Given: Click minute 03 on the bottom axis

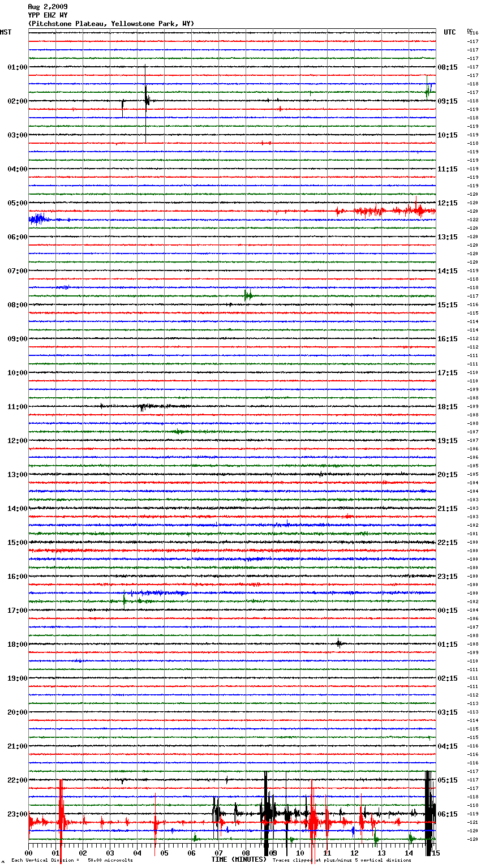Looking at the screenshot, I should pyautogui.click(x=110, y=853).
